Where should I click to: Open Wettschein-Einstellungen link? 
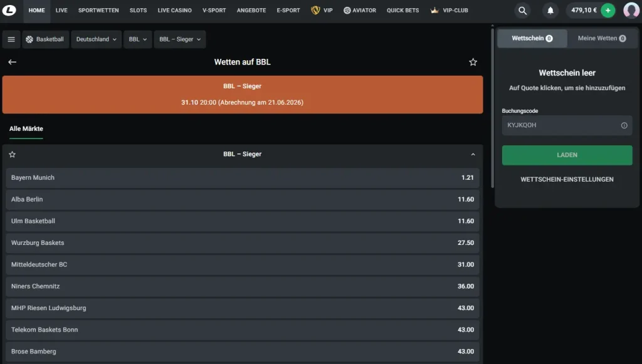click(x=567, y=179)
